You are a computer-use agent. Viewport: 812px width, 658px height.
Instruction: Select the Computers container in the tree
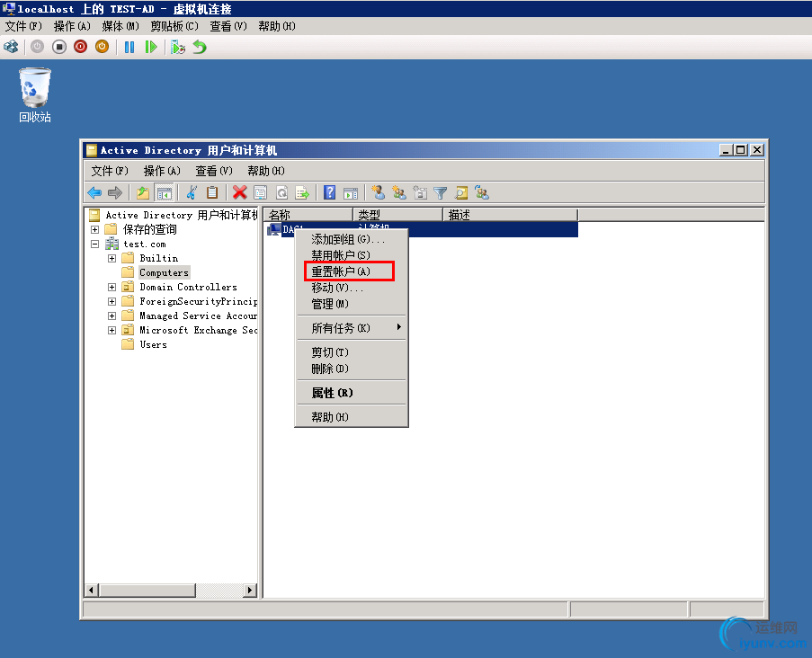[164, 273]
